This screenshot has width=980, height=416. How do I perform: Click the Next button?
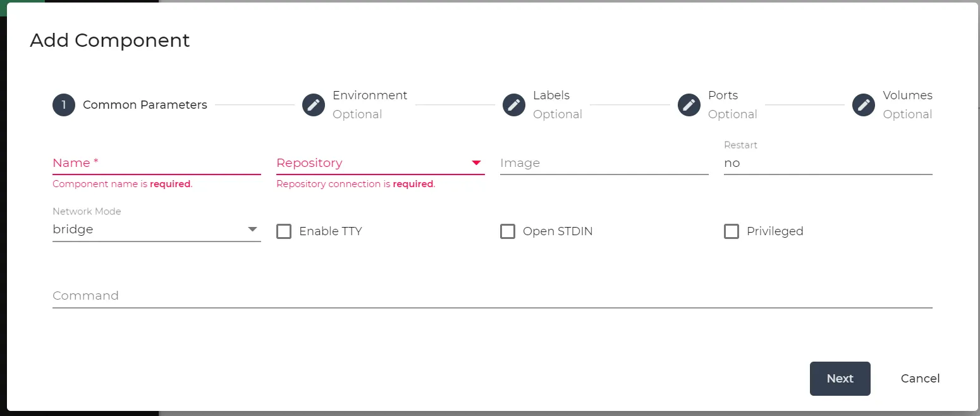click(840, 379)
